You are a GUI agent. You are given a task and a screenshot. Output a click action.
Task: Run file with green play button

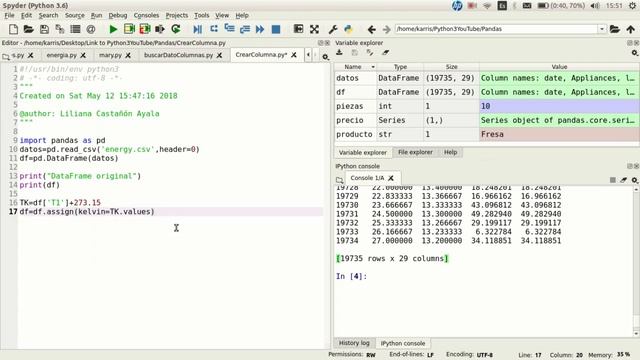[x=113, y=29]
